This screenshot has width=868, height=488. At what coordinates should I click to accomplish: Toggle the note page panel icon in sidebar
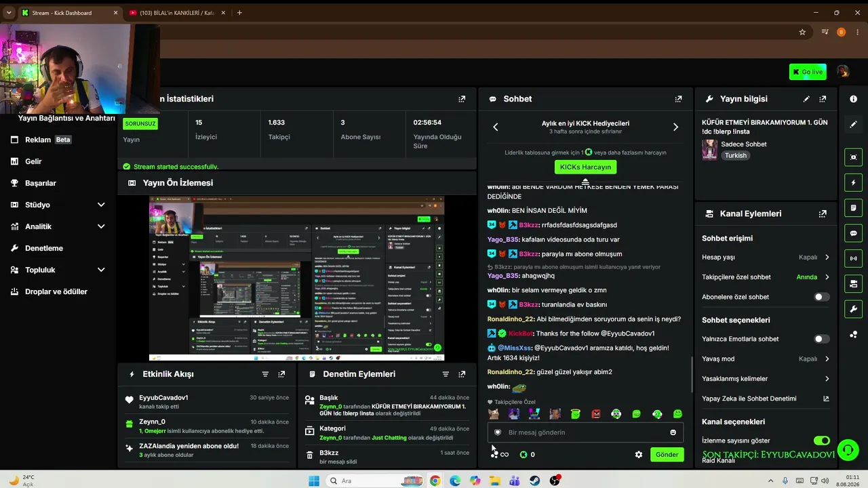click(853, 208)
